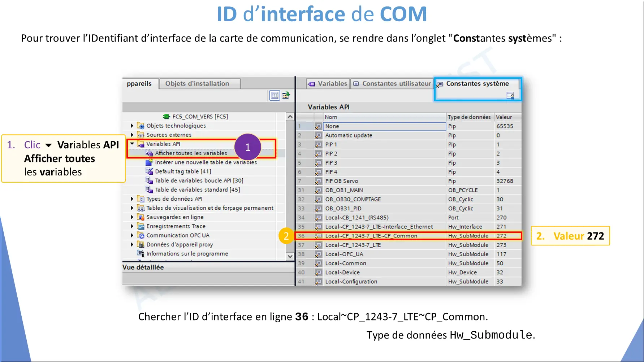Click the Communication OPC UA icon
The height and width of the screenshot is (362, 644).
(x=141, y=235)
